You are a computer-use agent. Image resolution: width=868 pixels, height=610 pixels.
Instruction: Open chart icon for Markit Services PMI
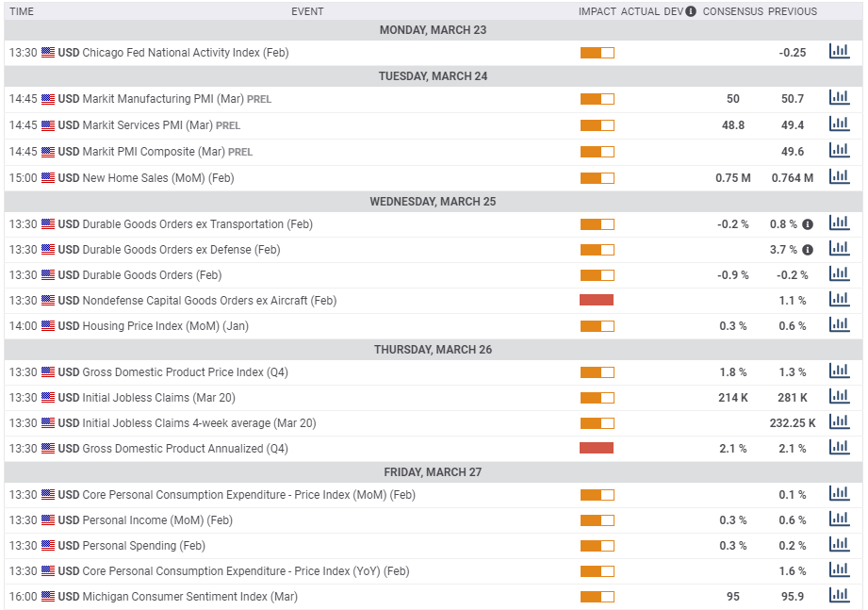click(x=839, y=124)
